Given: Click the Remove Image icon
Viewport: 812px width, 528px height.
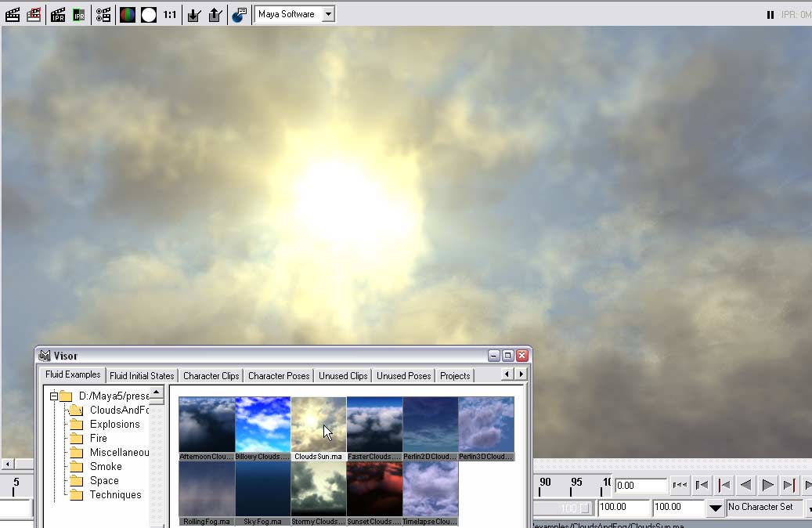Looking at the screenshot, I should pyautogui.click(x=215, y=14).
